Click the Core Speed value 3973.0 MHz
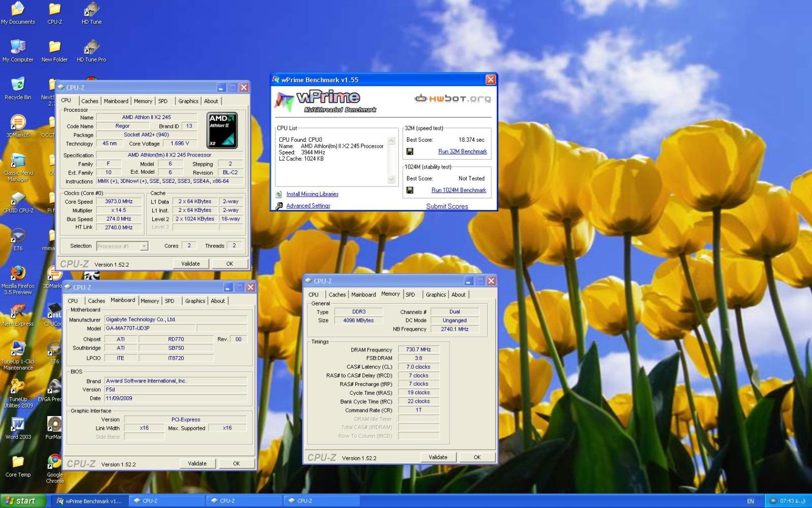Image resolution: width=812 pixels, height=508 pixels. (119, 202)
